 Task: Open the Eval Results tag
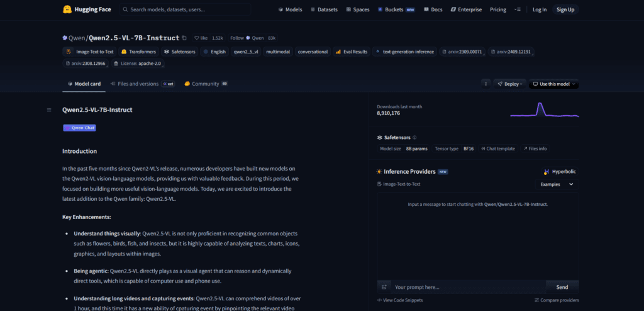pyautogui.click(x=352, y=52)
